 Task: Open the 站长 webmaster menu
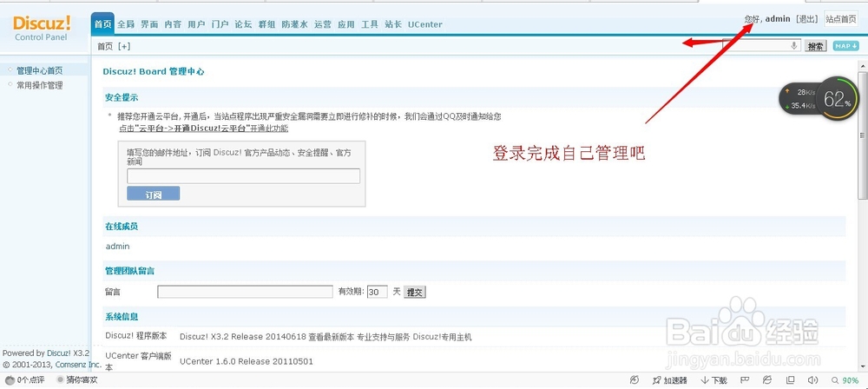[x=393, y=24]
